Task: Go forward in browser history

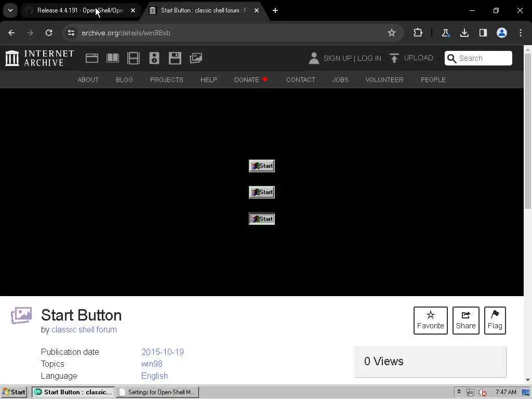Action: tap(30, 33)
